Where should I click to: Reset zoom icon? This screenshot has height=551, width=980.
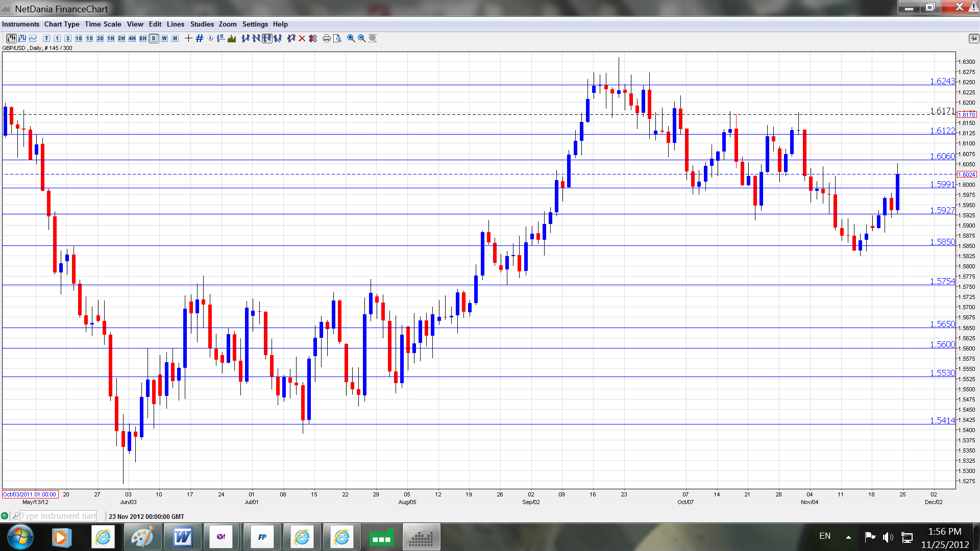click(x=373, y=38)
